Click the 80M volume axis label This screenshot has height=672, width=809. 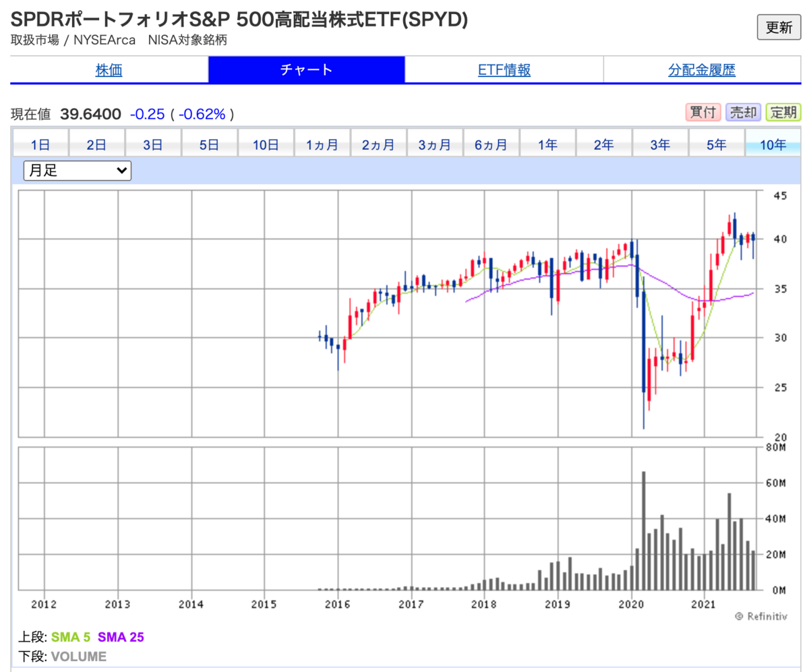777,446
